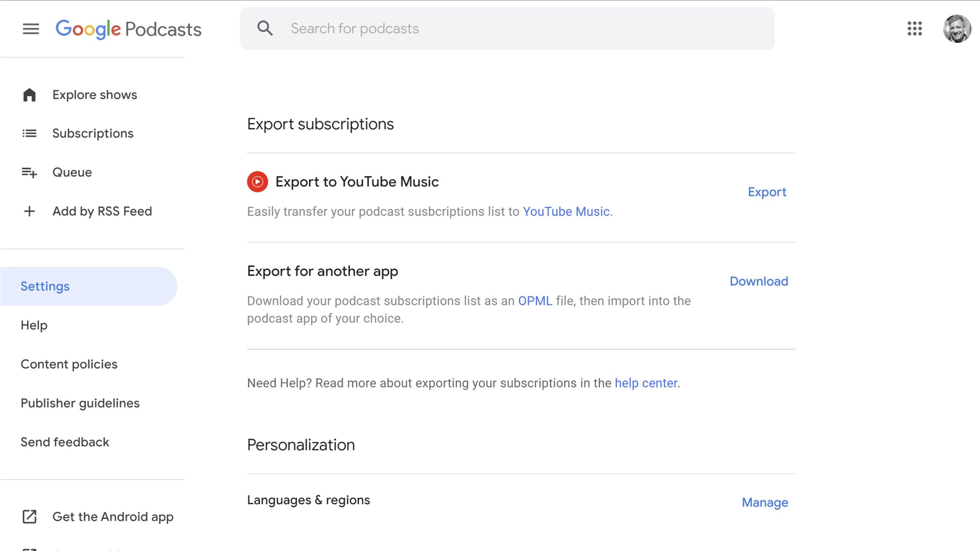The image size is (980, 551).
Task: Open the hamburger main menu
Action: (x=31, y=29)
